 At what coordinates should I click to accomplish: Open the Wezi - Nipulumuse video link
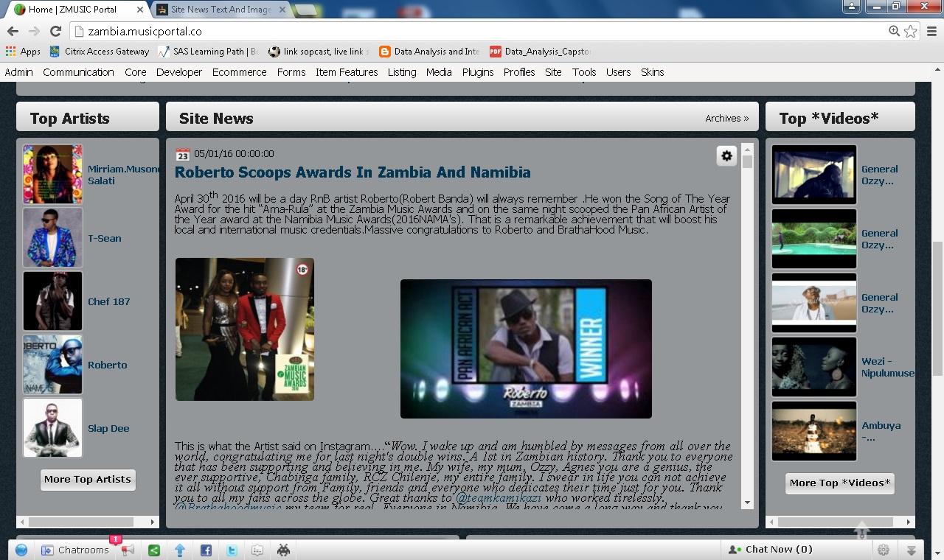pos(887,367)
